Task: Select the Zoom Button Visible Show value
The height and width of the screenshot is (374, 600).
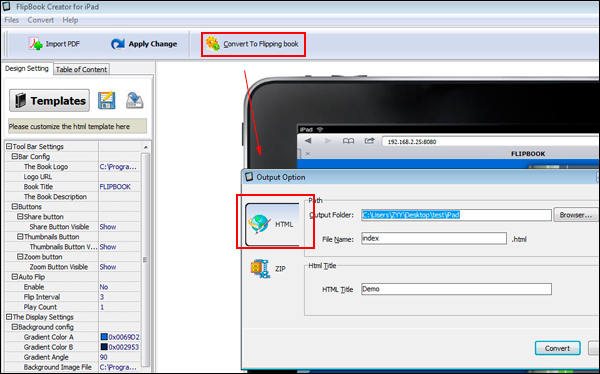Action: point(108,267)
